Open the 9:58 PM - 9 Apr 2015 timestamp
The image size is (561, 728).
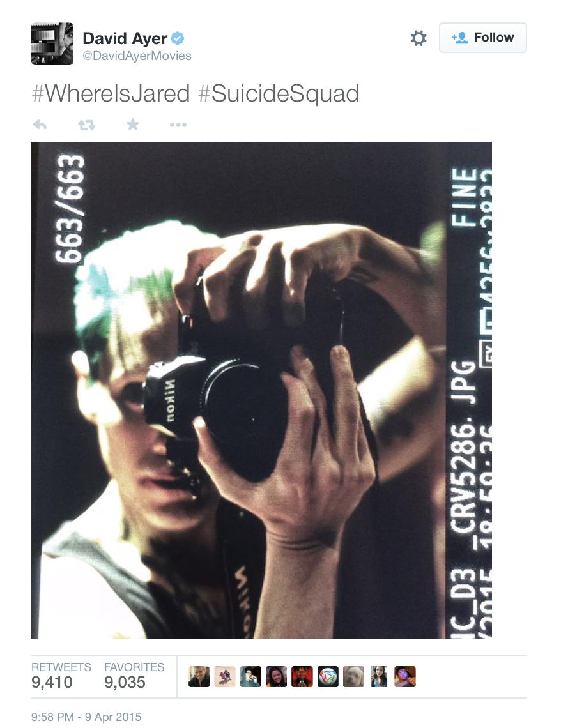click(x=86, y=717)
